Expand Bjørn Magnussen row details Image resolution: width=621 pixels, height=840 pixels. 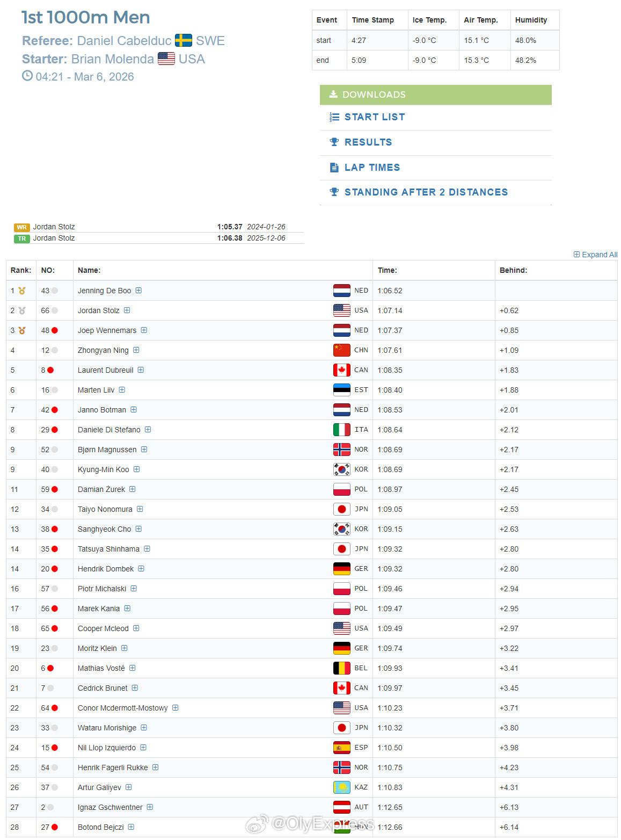144,450
